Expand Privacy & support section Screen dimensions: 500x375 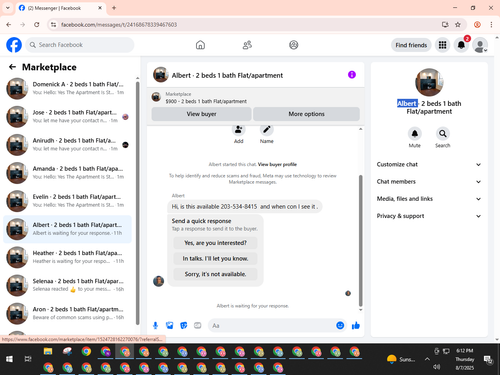click(429, 216)
